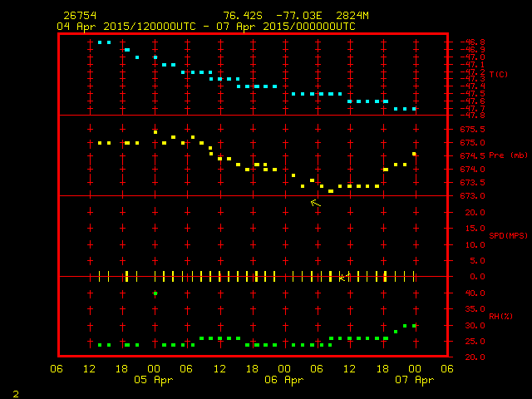
Task: Click the 673.5 pressure tick value
Action: pyautogui.click(x=473, y=183)
